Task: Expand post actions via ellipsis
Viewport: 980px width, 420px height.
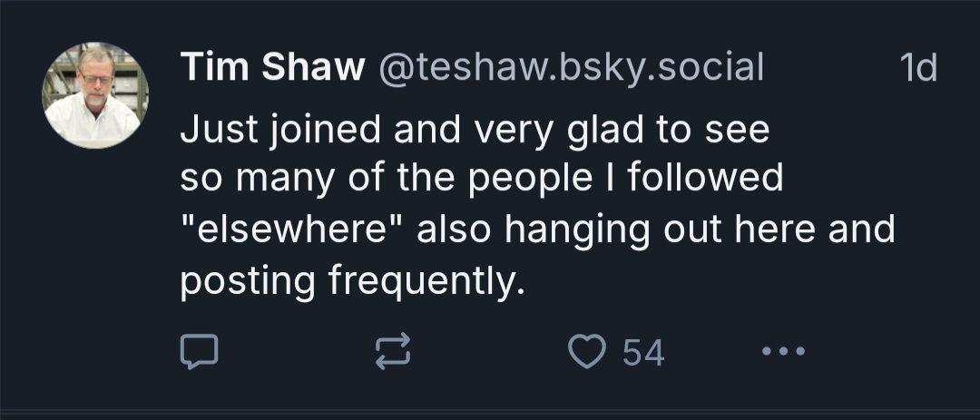Action: (782, 351)
